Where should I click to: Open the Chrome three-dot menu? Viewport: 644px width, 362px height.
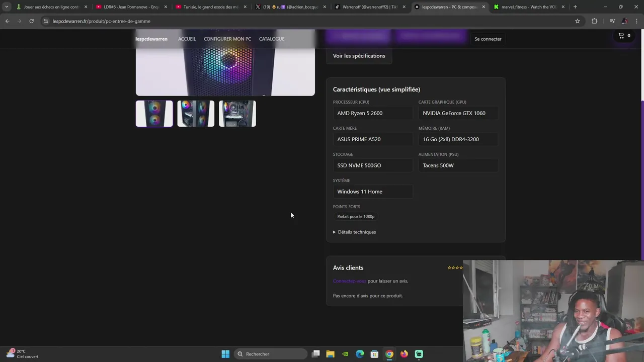(637, 21)
